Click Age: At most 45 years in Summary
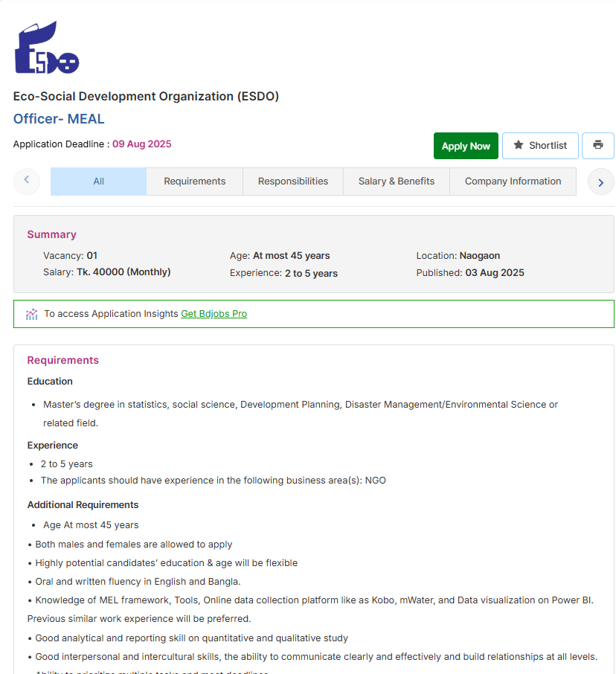 tap(280, 256)
